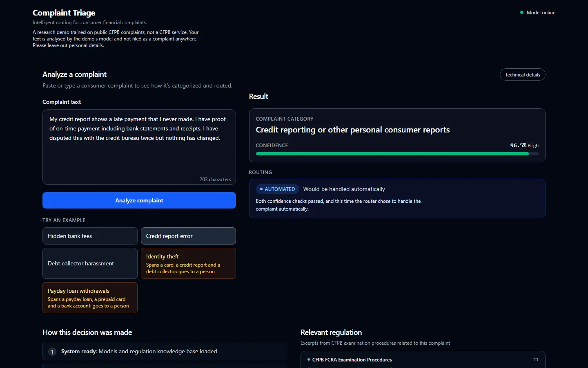
Task: Click the 'How this decision was made' heading
Action: tap(87, 332)
